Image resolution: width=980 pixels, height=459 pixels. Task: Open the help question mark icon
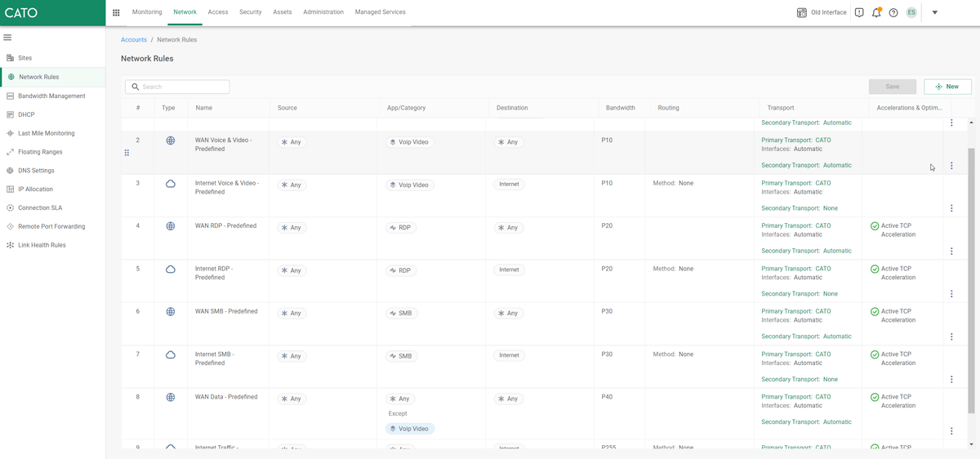[893, 12]
